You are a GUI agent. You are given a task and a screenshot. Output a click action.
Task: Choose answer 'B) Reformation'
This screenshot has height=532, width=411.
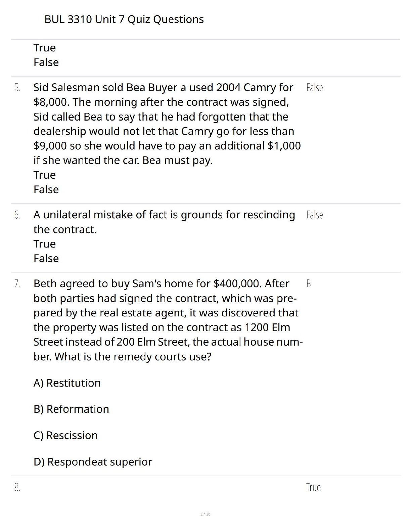coord(71,409)
